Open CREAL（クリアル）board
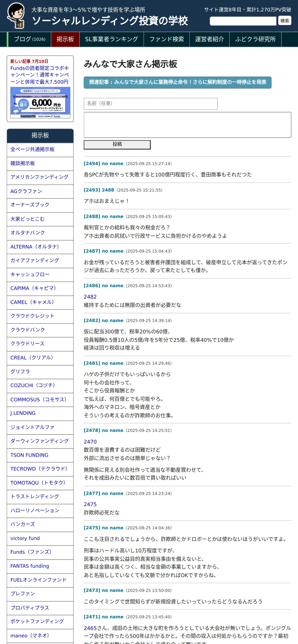This screenshot has height=644, width=298. pos(40,358)
